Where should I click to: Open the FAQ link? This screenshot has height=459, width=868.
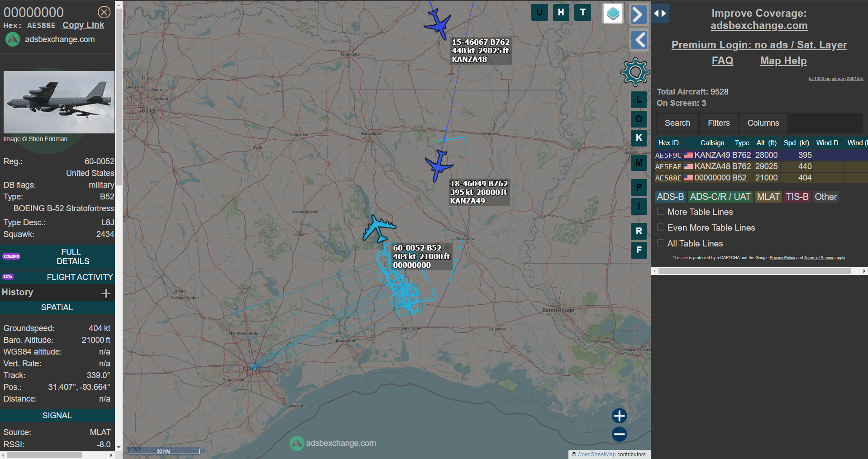tap(722, 61)
